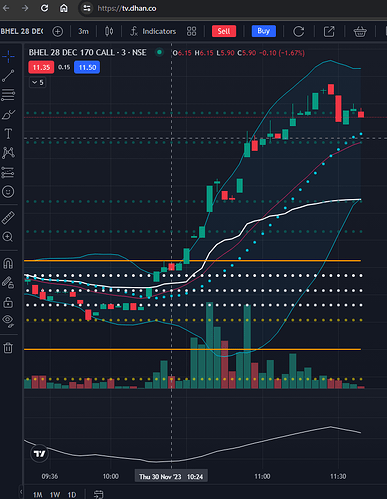387x499 pixels.
Task: Open the measure ruler tool
Action: pos(8,218)
